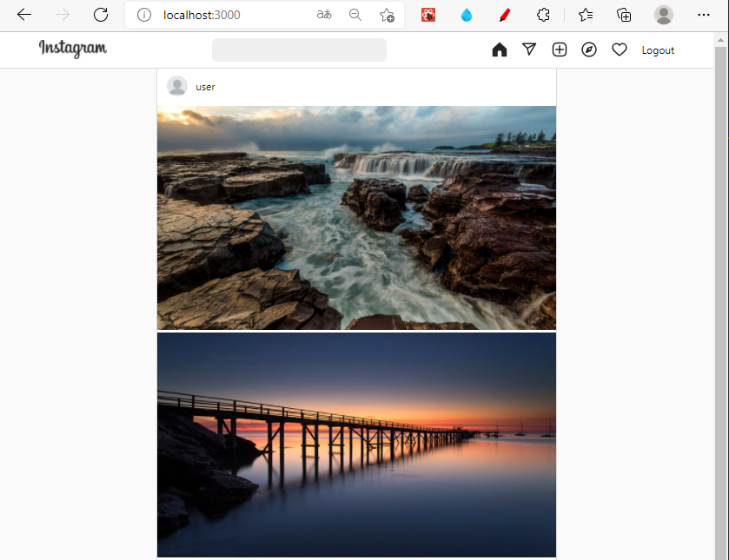Open the translate page icon
Image resolution: width=729 pixels, height=560 pixels.
(x=324, y=15)
